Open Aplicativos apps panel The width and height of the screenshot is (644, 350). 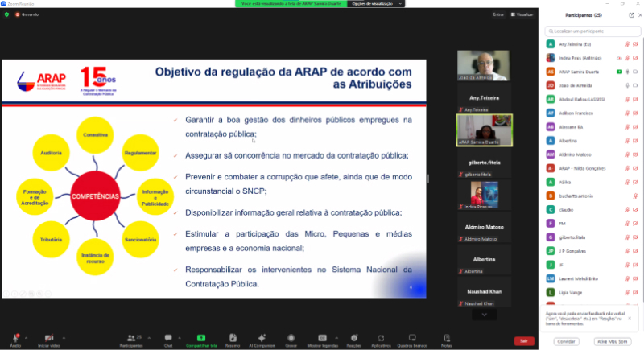pos(381,340)
